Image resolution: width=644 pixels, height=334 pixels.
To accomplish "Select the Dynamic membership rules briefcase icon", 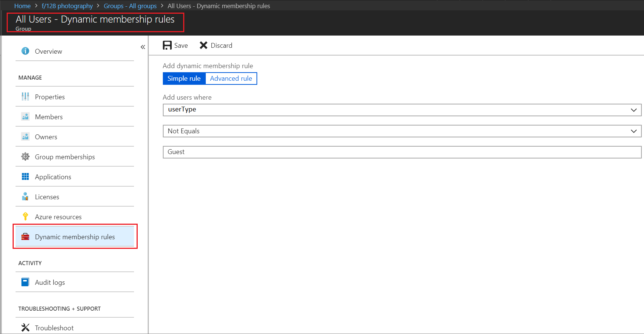I will [25, 237].
